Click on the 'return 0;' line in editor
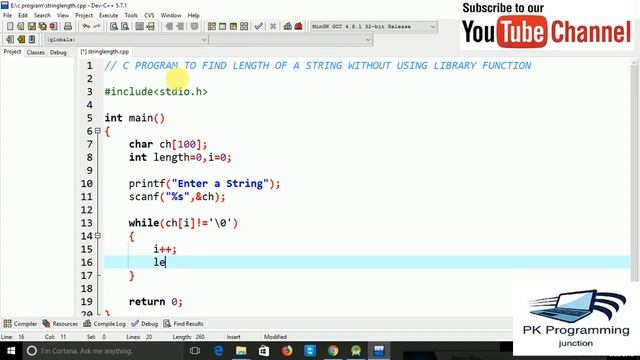 click(x=156, y=302)
